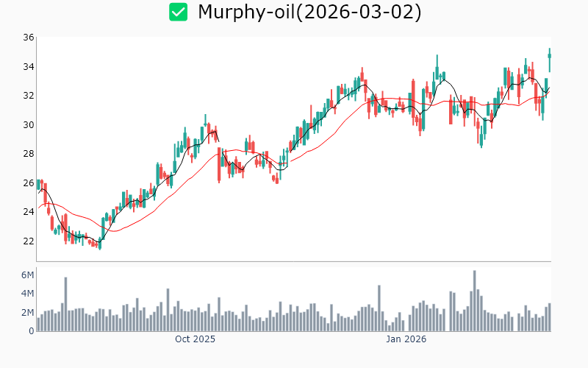The image size is (588, 368).
Task: Click the Murphy-oil(2026-03-02) chart title
Action: click(309, 12)
